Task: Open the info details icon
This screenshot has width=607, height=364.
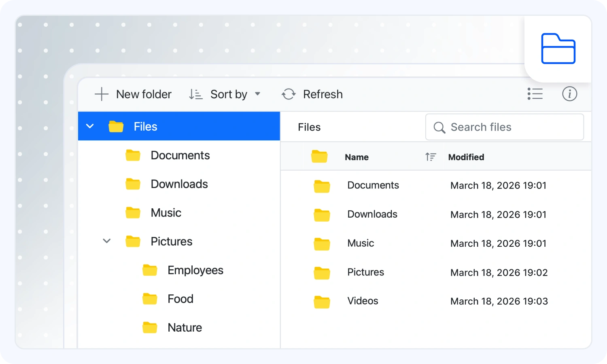Action: (569, 94)
